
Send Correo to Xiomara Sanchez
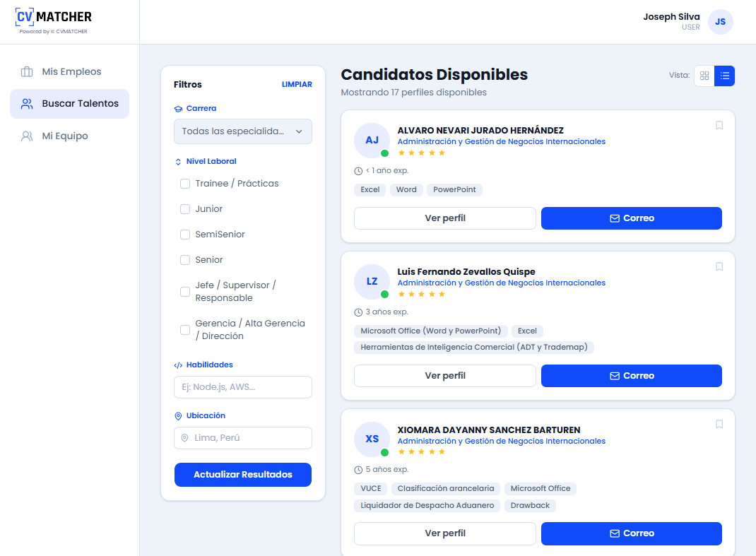coord(632,533)
